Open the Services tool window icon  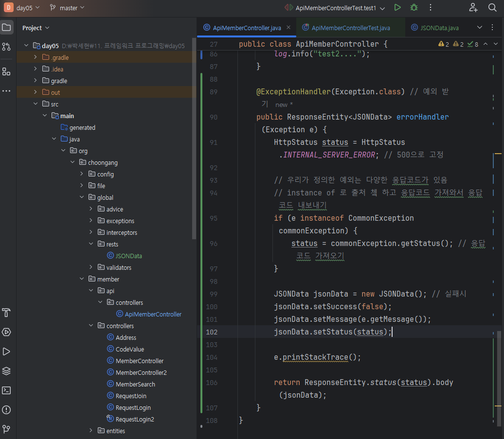(x=6, y=332)
